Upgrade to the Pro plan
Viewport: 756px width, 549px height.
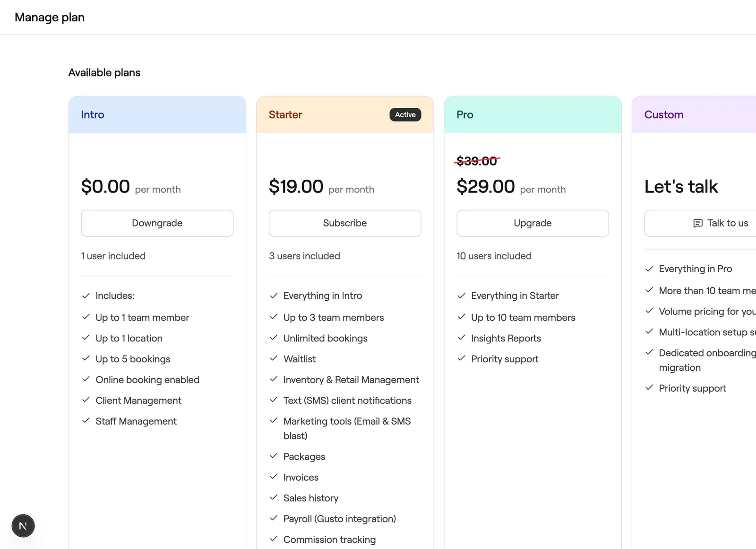coord(533,223)
